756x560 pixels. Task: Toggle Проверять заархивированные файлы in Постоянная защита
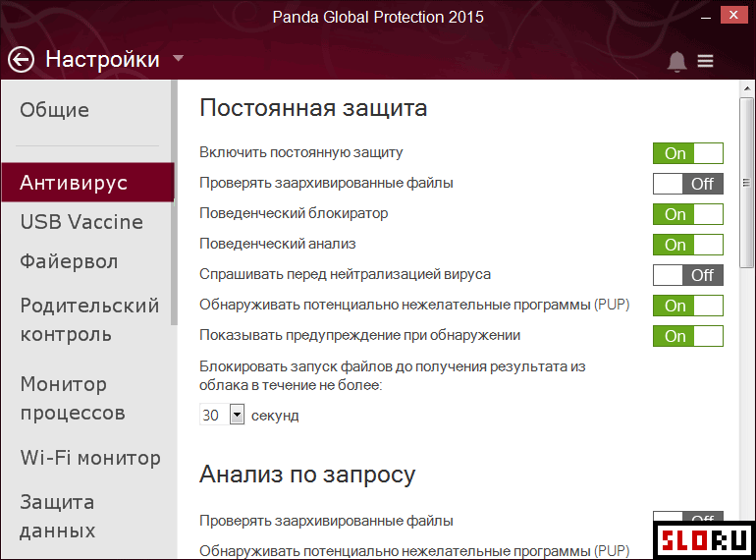click(x=687, y=184)
